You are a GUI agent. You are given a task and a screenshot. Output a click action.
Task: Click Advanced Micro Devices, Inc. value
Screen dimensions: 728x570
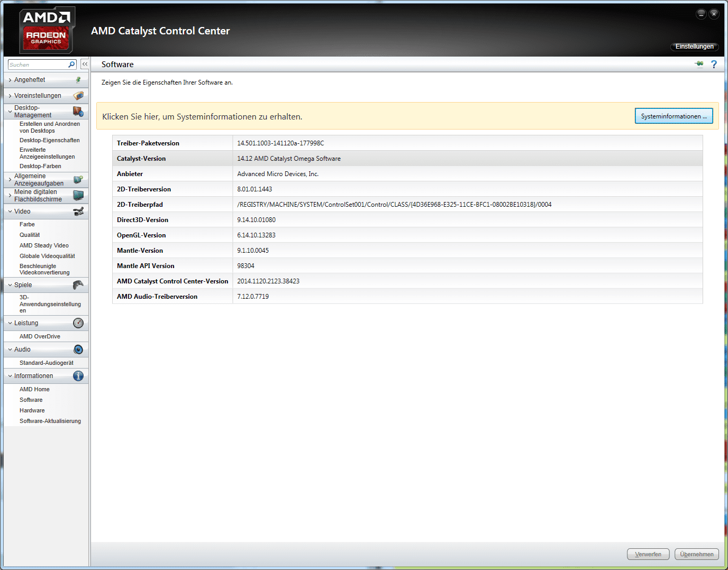[x=278, y=174]
